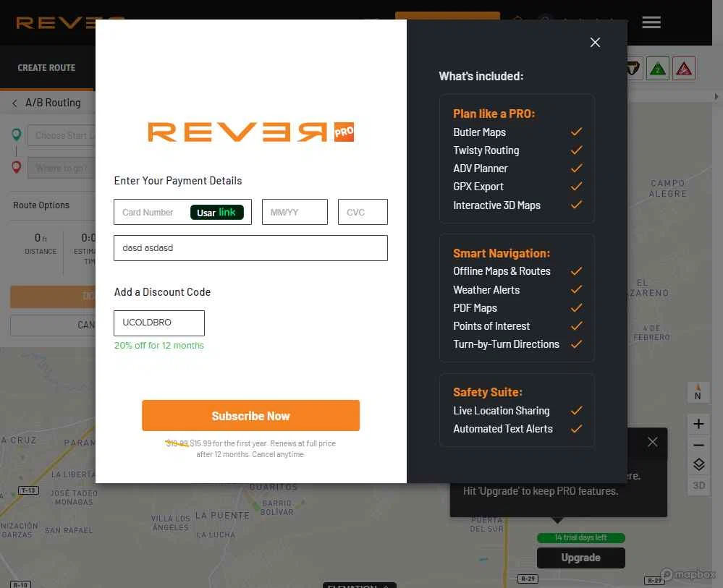The height and width of the screenshot is (588, 723).
Task: Click the ADV Planner checkmark
Action: pos(576,169)
